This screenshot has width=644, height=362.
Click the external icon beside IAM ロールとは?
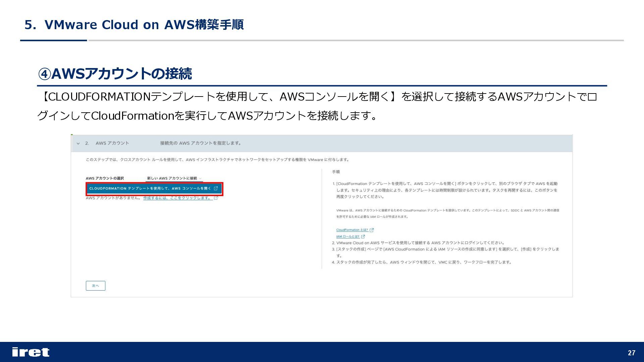pos(363,237)
